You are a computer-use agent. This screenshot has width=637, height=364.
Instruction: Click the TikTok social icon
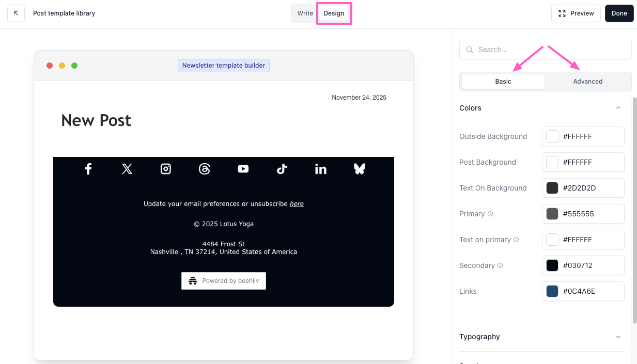(x=282, y=169)
